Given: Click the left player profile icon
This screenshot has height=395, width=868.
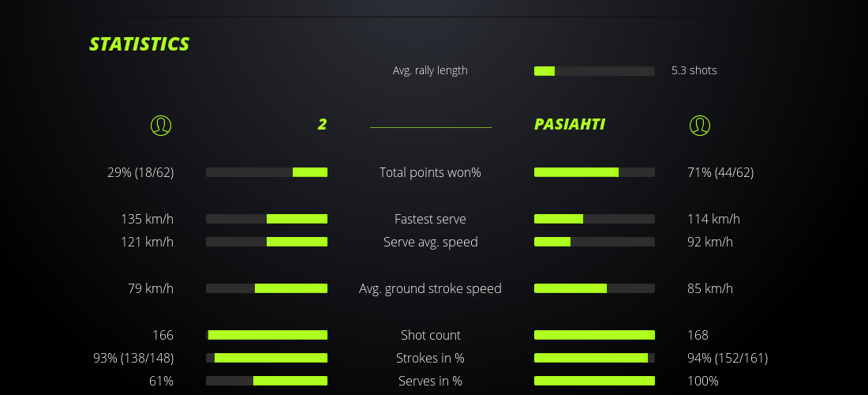Looking at the screenshot, I should coord(160,125).
